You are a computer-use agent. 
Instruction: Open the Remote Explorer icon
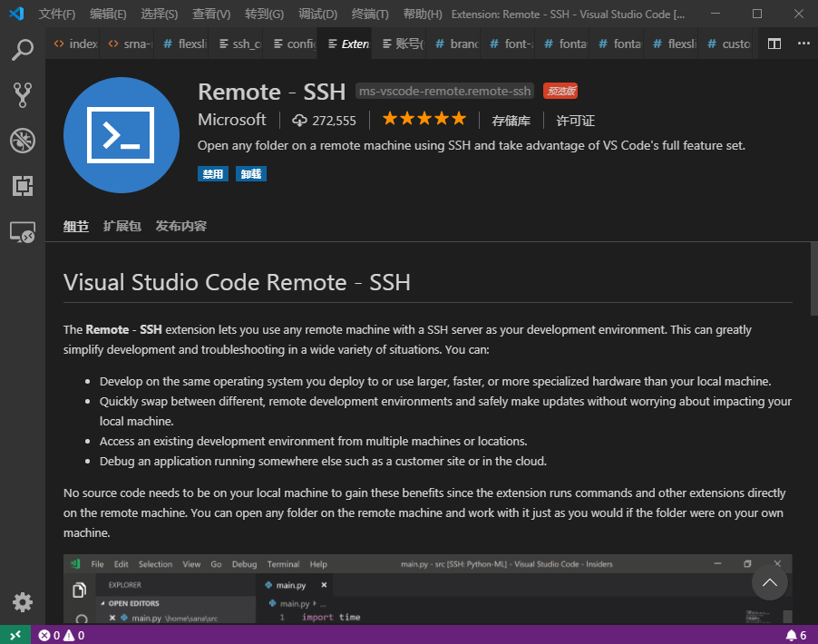(23, 231)
